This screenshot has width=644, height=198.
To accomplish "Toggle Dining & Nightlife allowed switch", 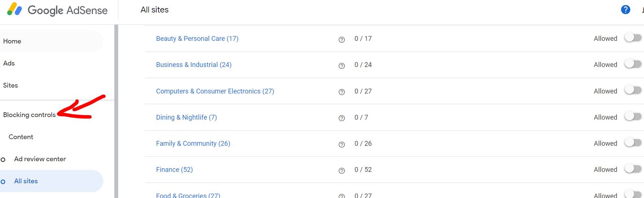I will 633,117.
